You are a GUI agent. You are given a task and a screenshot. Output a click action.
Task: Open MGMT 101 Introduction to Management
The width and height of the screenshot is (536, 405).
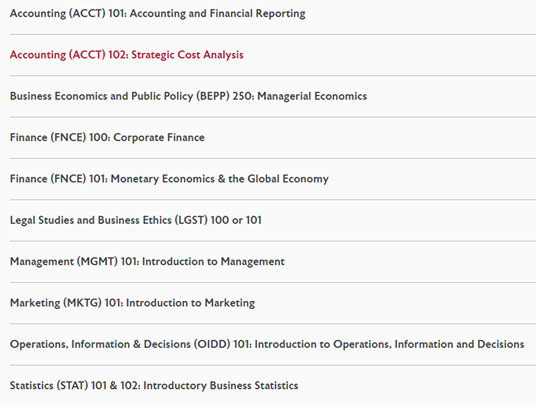pos(147,262)
